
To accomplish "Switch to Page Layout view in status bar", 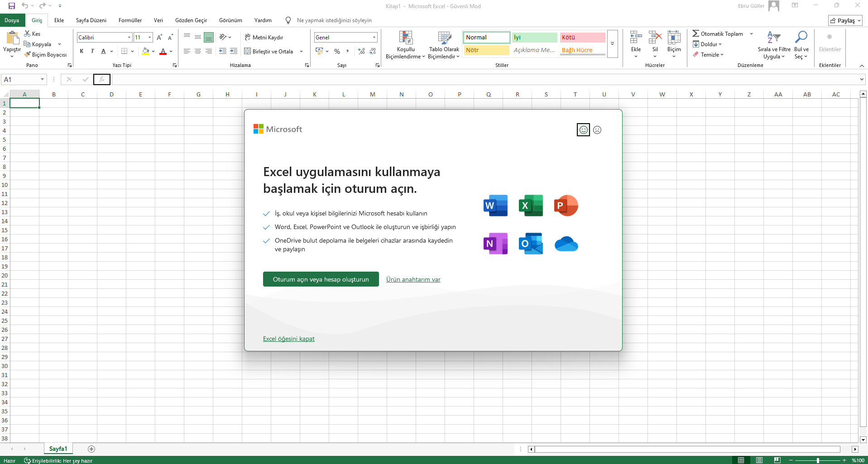I will (x=759, y=460).
